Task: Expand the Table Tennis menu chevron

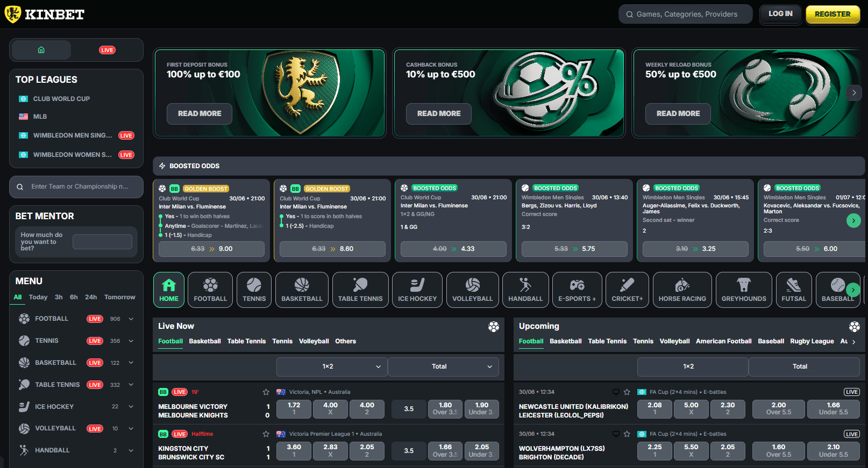Action: [131, 385]
